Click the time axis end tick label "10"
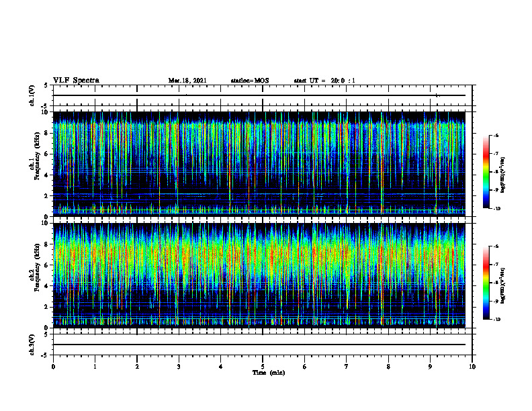Viewport: 532px width, 411px height. pyautogui.click(x=472, y=367)
